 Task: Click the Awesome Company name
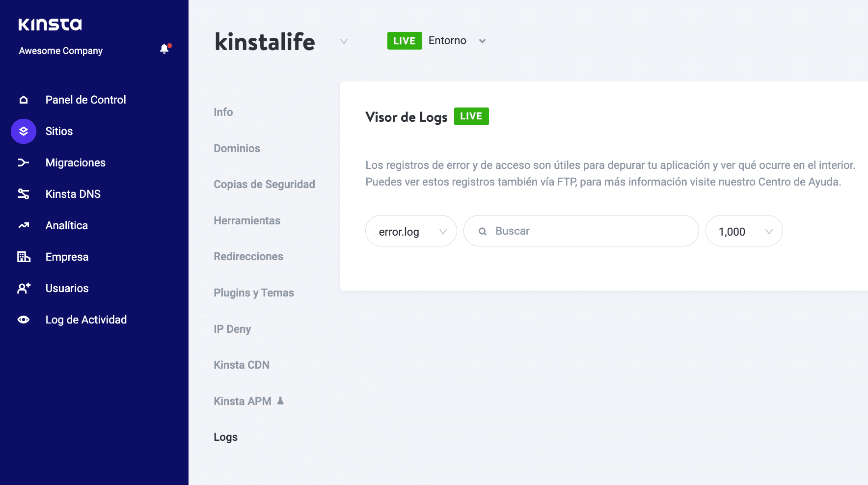(61, 51)
